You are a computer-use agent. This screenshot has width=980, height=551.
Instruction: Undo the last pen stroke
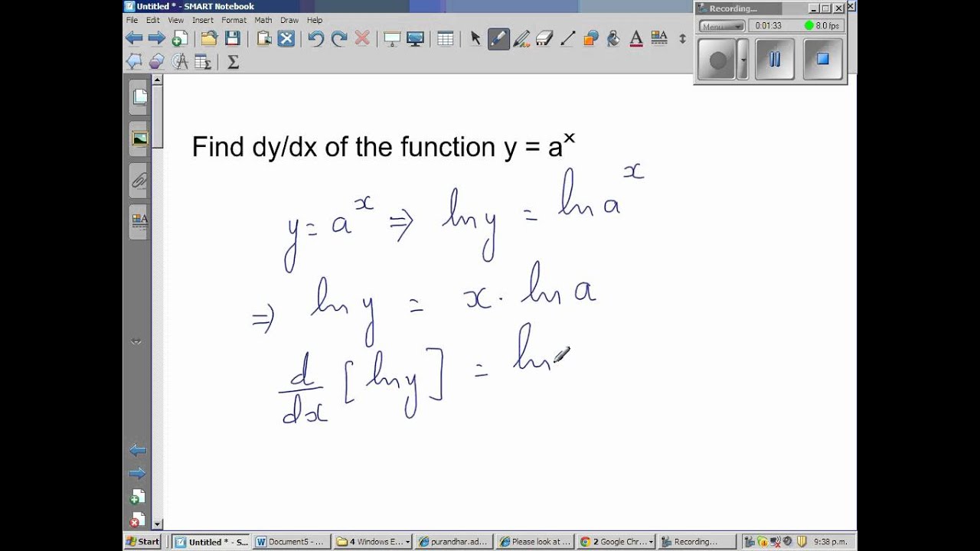[316, 38]
